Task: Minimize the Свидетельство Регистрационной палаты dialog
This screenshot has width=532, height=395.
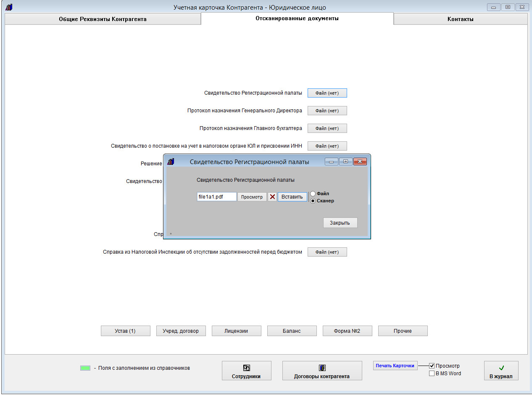Action: [x=332, y=162]
